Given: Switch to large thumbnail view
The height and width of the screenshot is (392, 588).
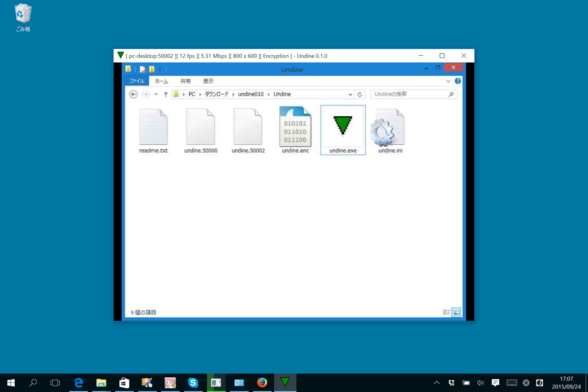Looking at the screenshot, I should [456, 312].
